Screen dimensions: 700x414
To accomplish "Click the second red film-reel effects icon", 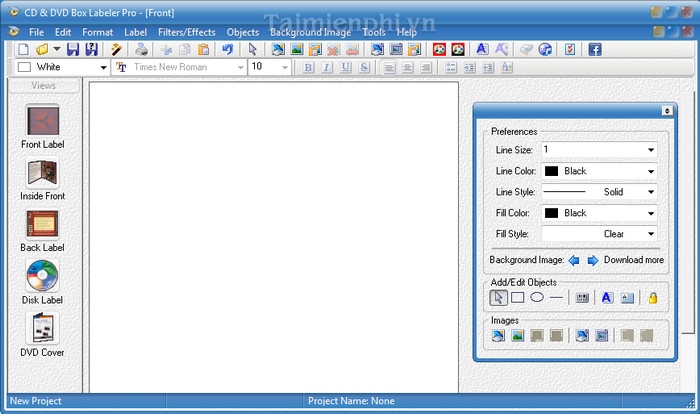I will point(458,49).
